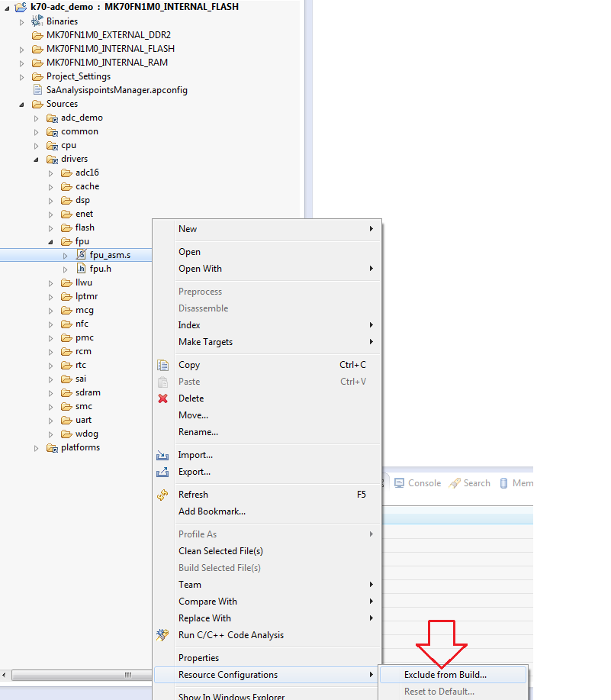
Task: Collapse the drivers folder
Action: (x=36, y=160)
